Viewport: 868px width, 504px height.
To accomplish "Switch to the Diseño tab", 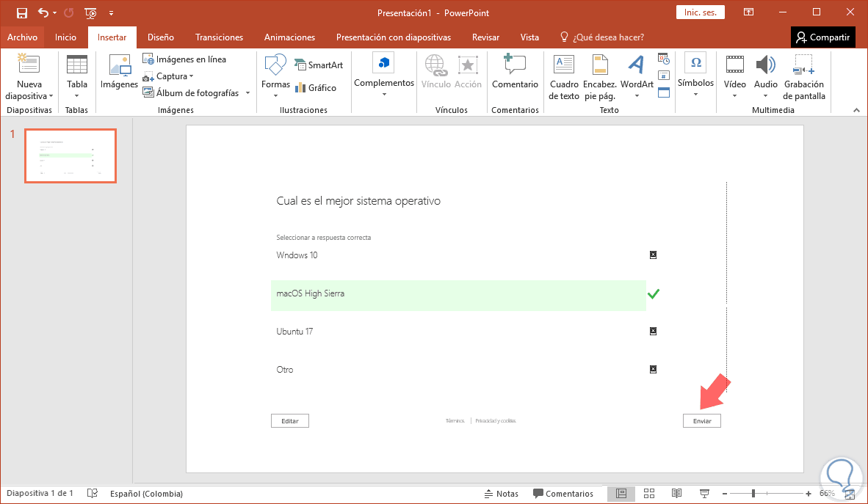I will [x=160, y=37].
